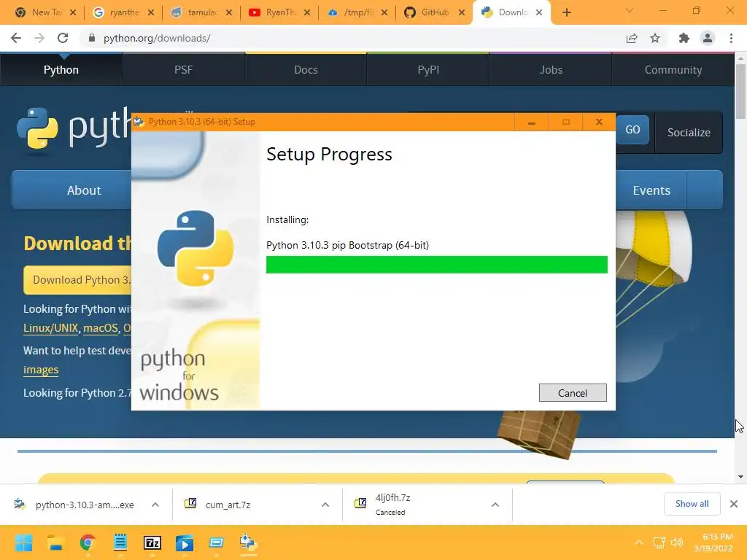Image resolution: width=747 pixels, height=560 pixels.
Task: Go back with the browser back arrow
Action: [16, 38]
